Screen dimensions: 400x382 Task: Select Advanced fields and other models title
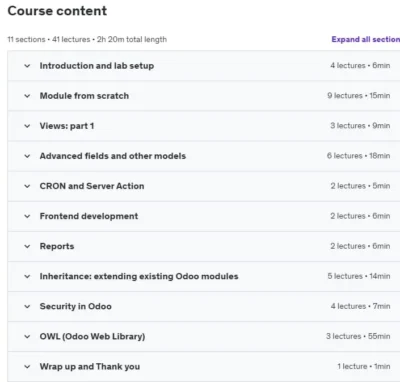(x=113, y=156)
